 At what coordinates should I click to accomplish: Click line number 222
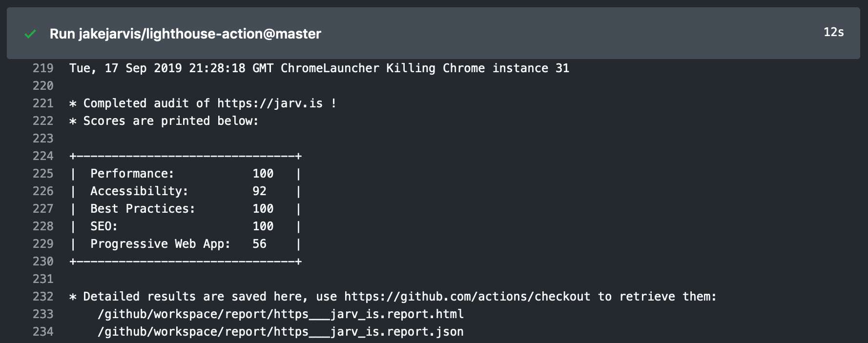click(43, 121)
